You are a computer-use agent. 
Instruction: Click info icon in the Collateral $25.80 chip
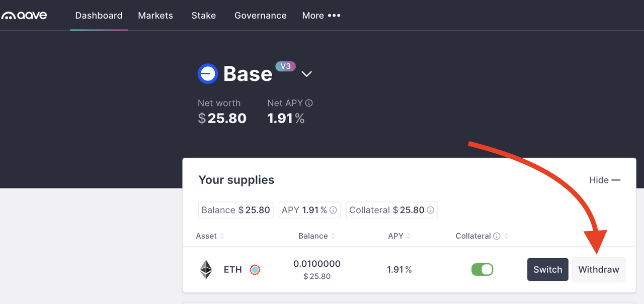431,210
